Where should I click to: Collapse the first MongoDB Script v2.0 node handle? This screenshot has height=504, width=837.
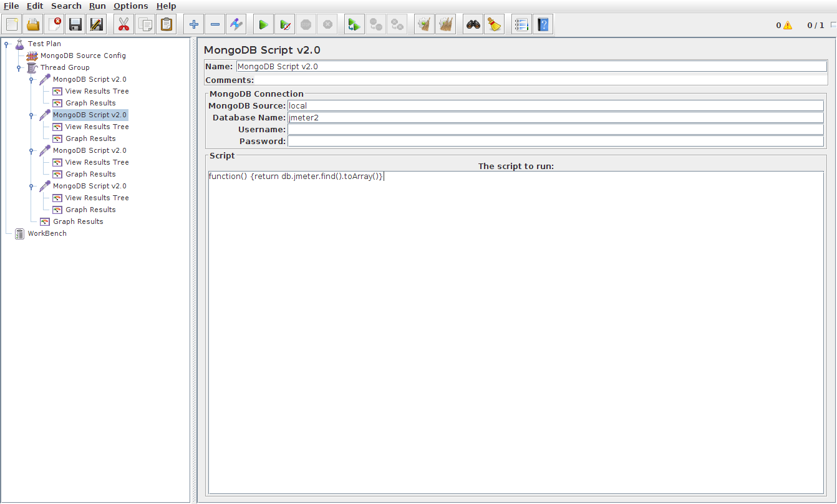31,79
